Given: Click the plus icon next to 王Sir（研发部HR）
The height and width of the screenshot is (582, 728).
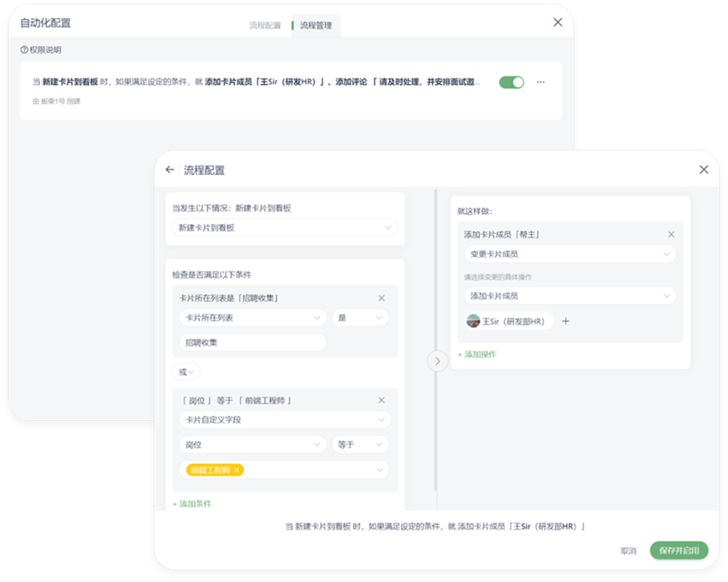Looking at the screenshot, I should (566, 320).
